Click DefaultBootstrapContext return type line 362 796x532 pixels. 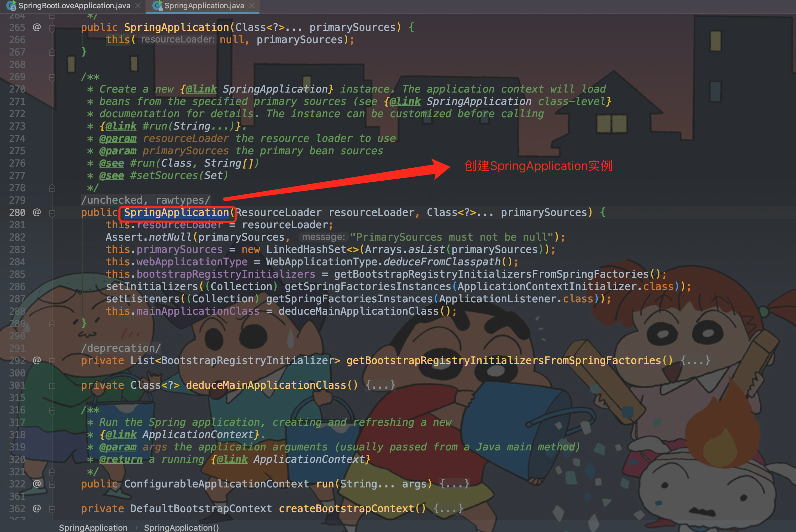click(201, 508)
